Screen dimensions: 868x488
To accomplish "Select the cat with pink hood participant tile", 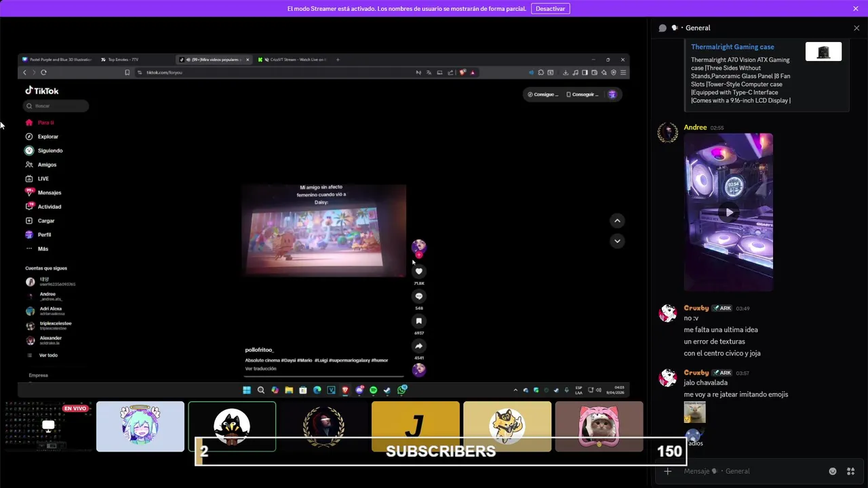I will coord(599,426).
